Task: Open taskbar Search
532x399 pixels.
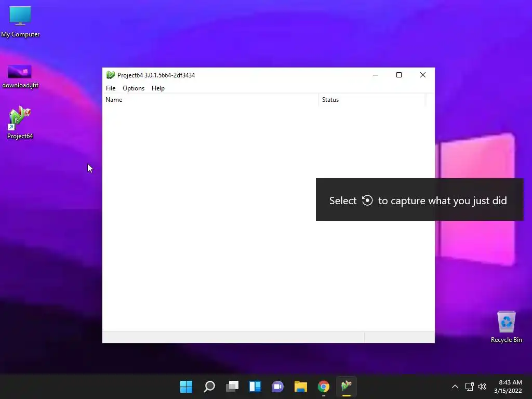Action: 209,387
